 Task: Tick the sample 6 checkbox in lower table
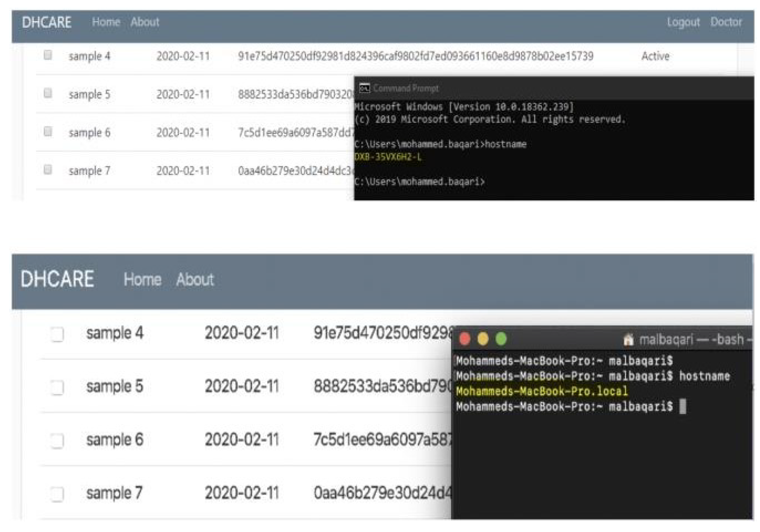point(57,441)
